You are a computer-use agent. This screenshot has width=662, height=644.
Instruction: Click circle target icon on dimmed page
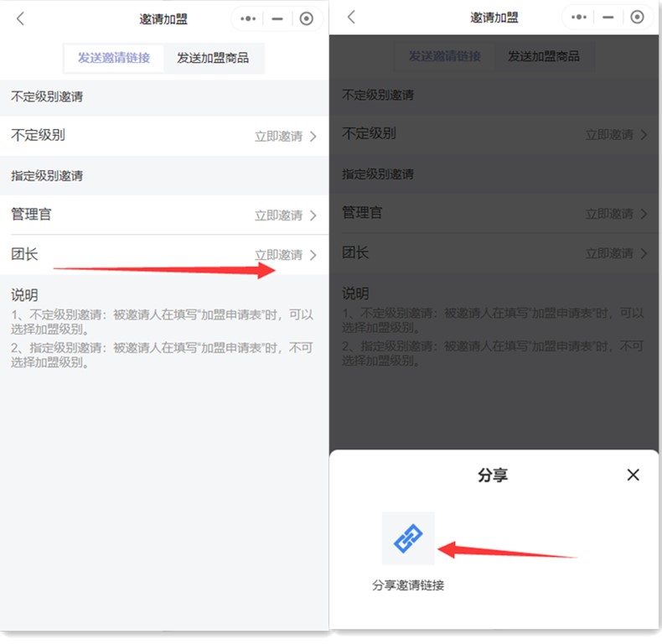coord(637,17)
